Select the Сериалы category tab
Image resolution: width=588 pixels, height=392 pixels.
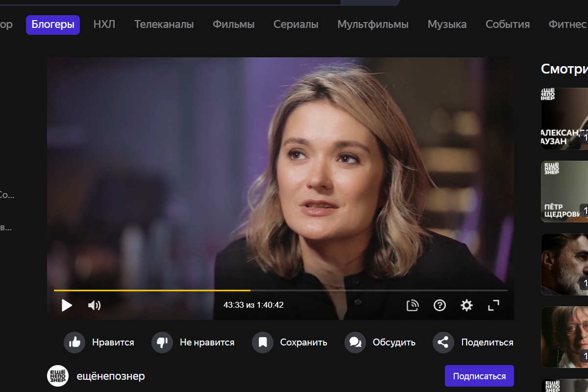(x=295, y=24)
